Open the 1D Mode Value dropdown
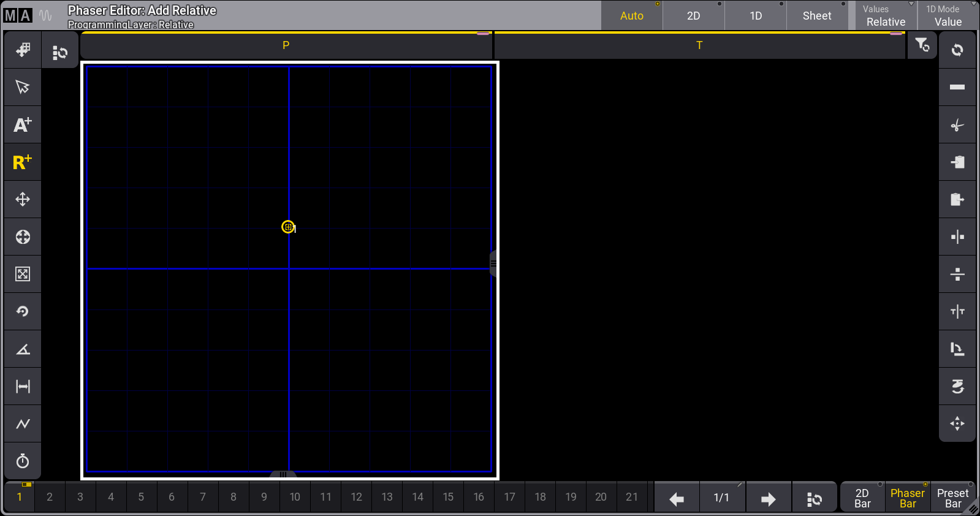Viewport: 980px width, 516px height. (x=947, y=16)
